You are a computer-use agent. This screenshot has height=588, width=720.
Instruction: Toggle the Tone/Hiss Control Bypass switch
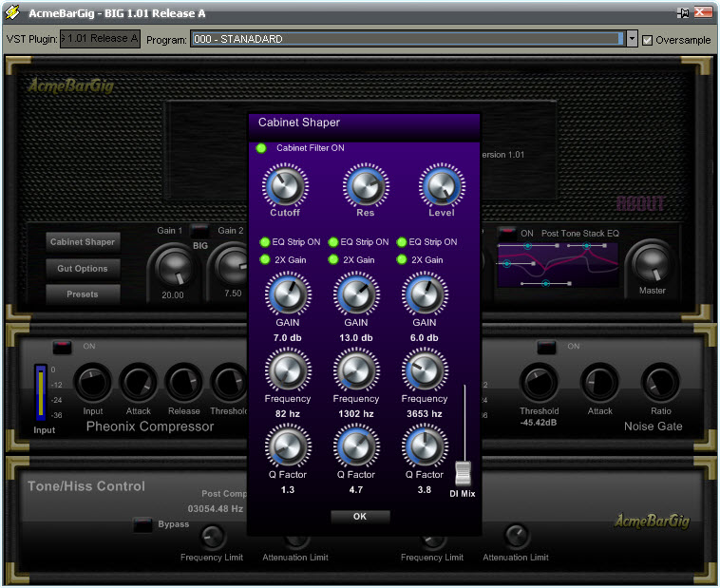click(x=142, y=524)
